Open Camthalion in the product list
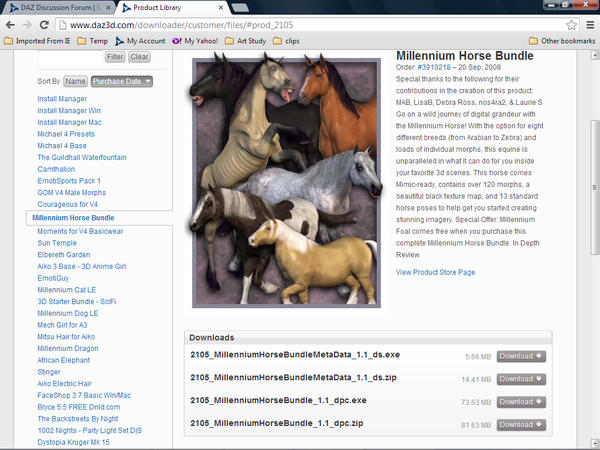The height and width of the screenshot is (450, 600). tap(56, 169)
